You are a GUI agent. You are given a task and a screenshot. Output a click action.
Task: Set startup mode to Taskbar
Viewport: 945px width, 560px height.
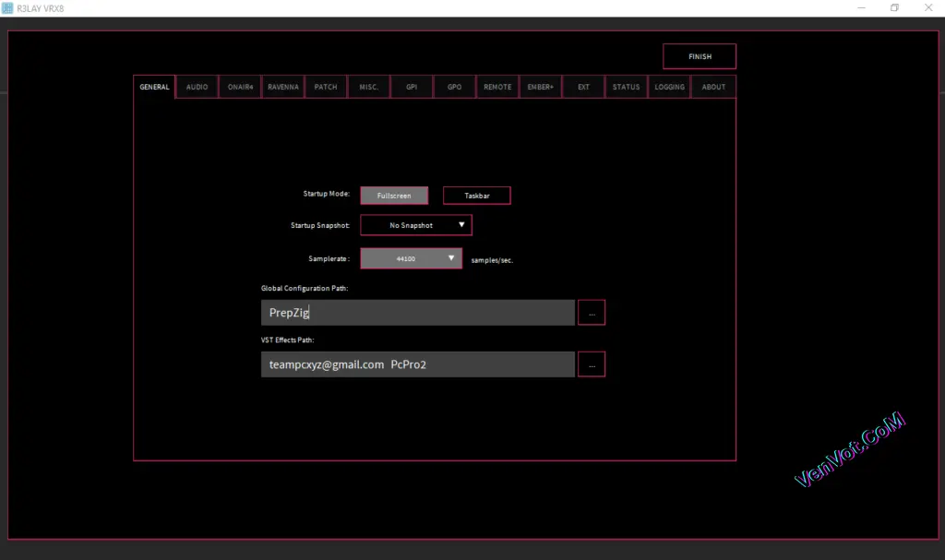477,196
